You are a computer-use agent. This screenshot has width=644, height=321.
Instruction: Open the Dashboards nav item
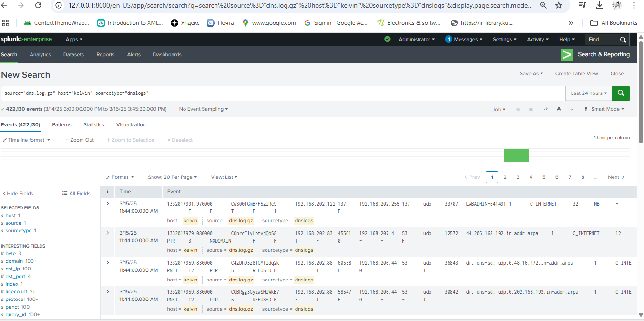(167, 54)
